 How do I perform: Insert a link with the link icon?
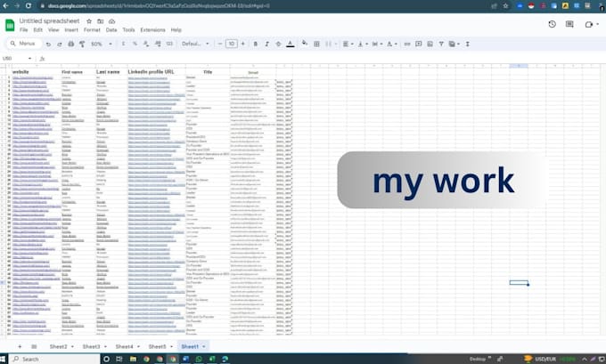407,44
